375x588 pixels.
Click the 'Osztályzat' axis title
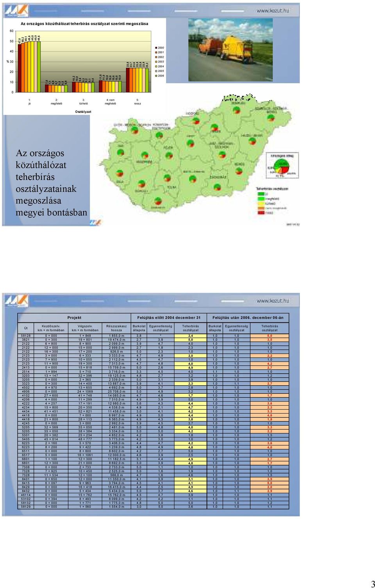pos(83,112)
